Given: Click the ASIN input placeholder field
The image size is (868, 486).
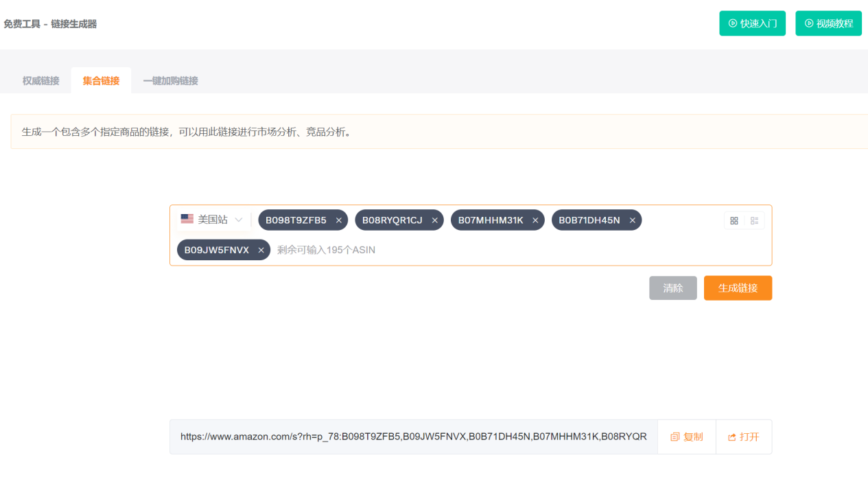Looking at the screenshot, I should pyautogui.click(x=326, y=250).
